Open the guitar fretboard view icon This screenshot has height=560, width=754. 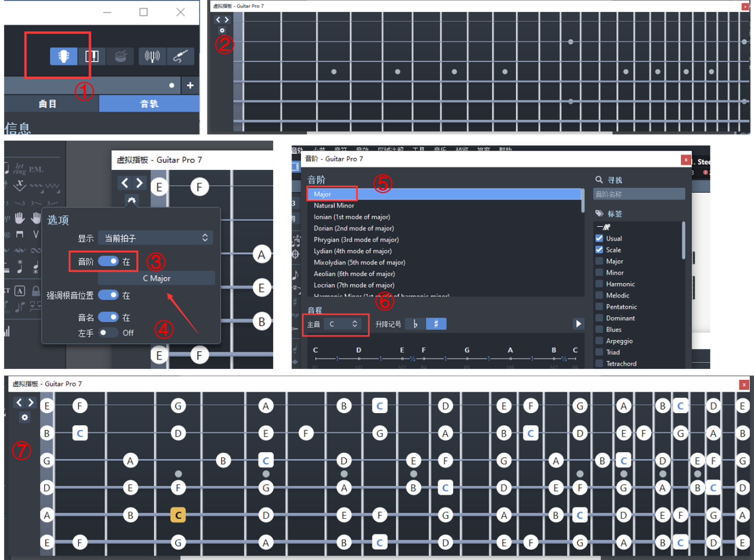(x=63, y=56)
